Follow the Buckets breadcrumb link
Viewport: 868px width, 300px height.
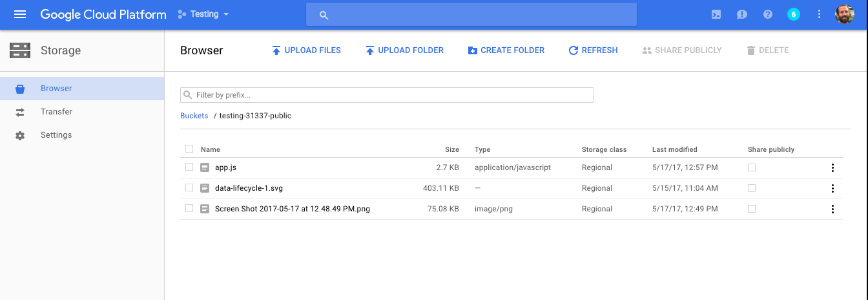tap(194, 116)
